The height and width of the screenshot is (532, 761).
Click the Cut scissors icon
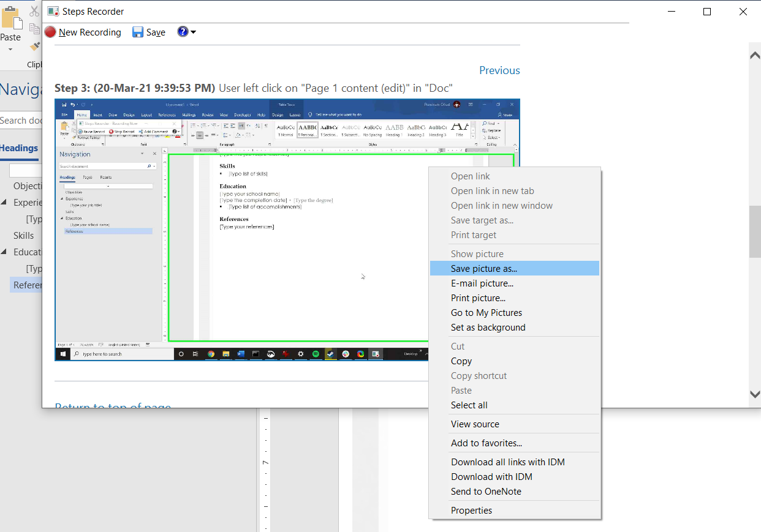coord(34,11)
